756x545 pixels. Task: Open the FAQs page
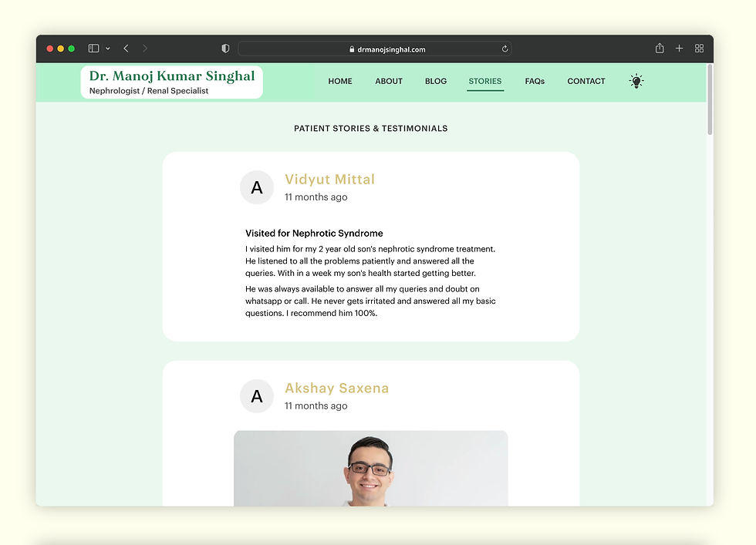(535, 81)
